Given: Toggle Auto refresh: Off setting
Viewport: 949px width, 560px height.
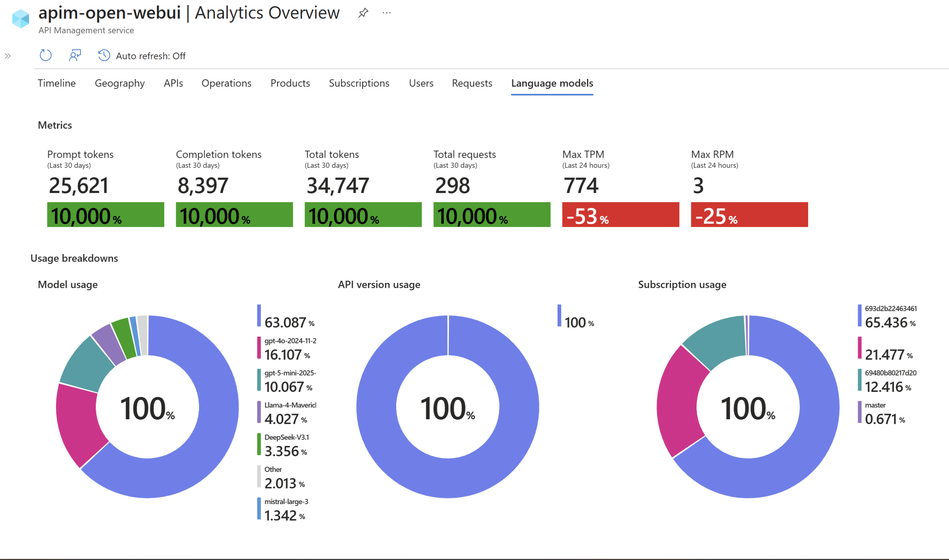Looking at the screenshot, I should [150, 56].
